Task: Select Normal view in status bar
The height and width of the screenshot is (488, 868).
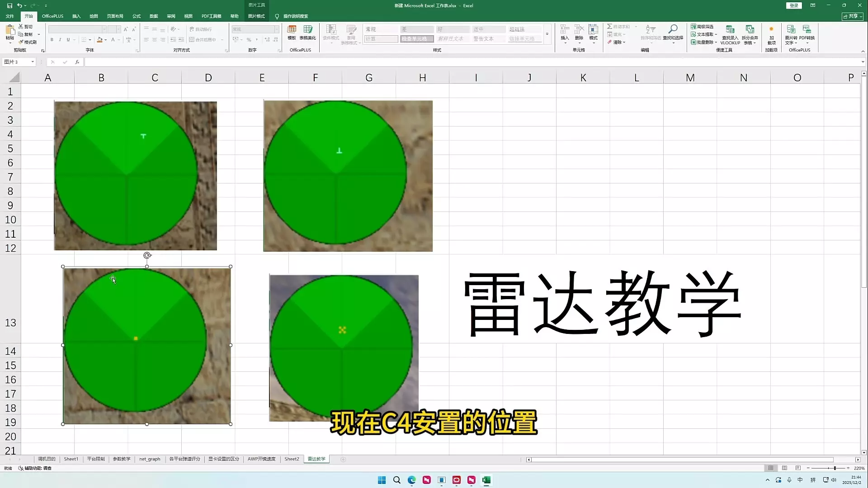Action: [771, 468]
